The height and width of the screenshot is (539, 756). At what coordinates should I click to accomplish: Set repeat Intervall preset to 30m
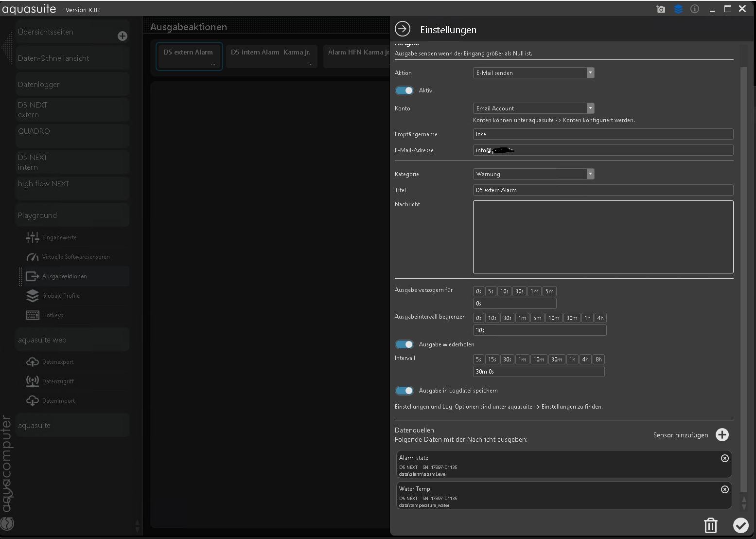click(557, 359)
